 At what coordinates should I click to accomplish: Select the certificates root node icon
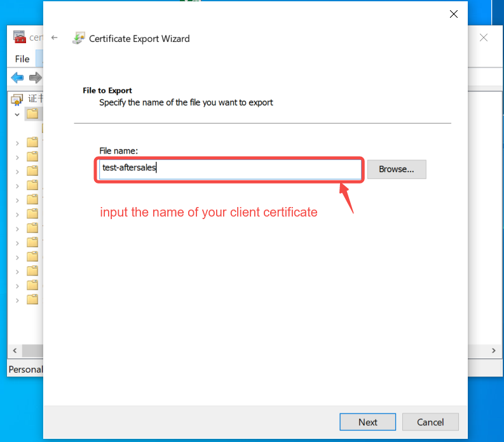point(17,99)
